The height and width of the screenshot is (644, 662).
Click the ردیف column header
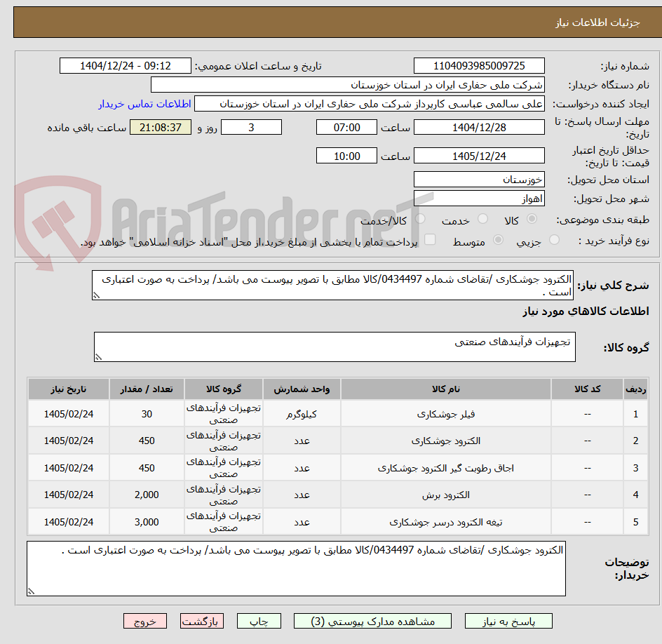tap(635, 389)
